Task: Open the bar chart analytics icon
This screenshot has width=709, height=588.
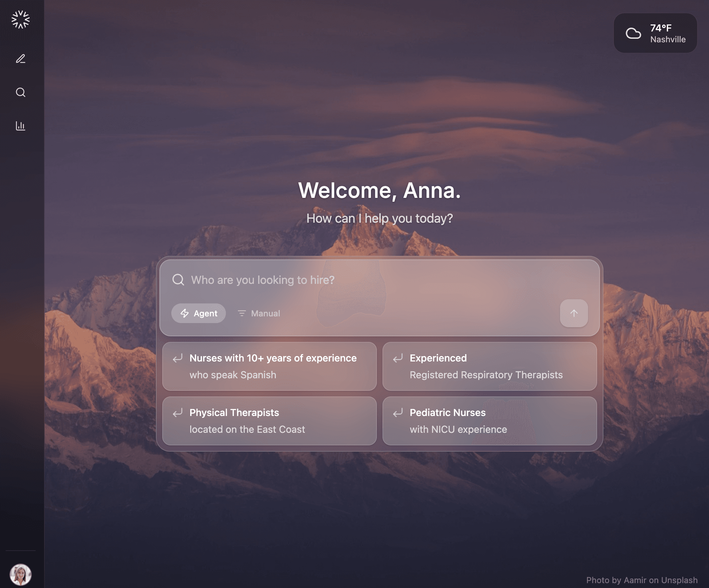Action: 21,126
